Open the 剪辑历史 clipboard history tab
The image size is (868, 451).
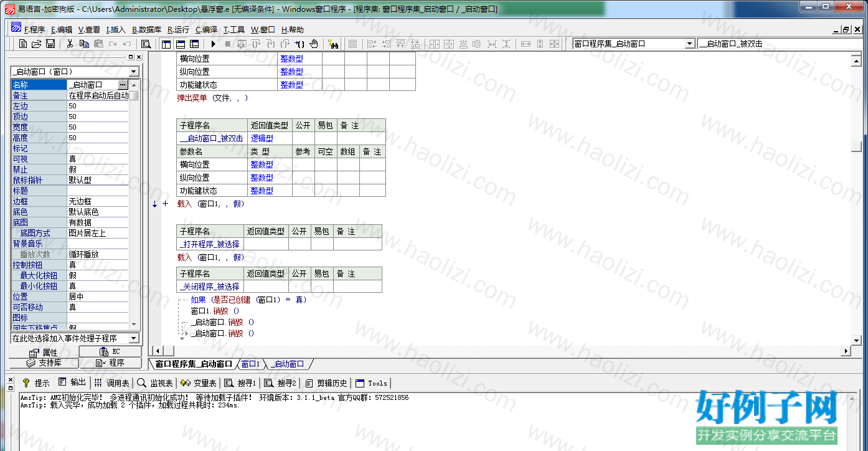[326, 383]
